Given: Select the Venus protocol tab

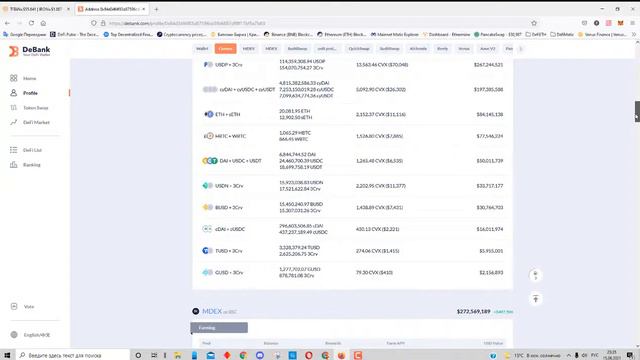Looking at the screenshot, I should 464,49.
